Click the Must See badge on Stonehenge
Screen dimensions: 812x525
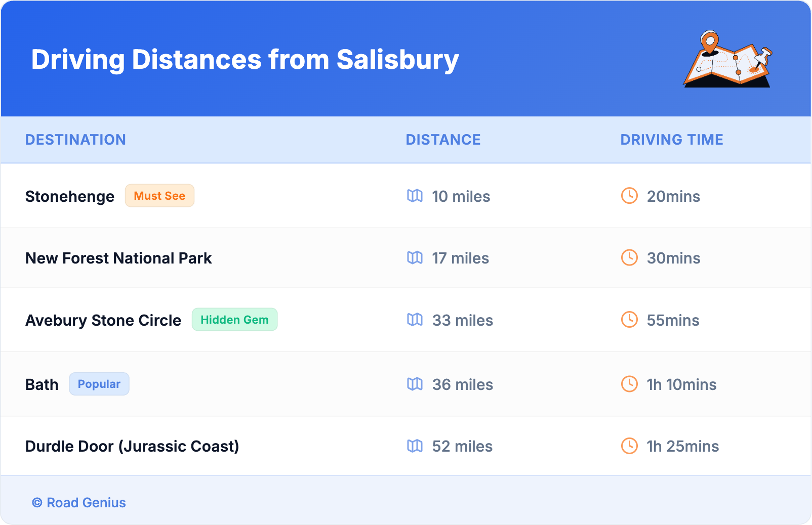pyautogui.click(x=159, y=196)
